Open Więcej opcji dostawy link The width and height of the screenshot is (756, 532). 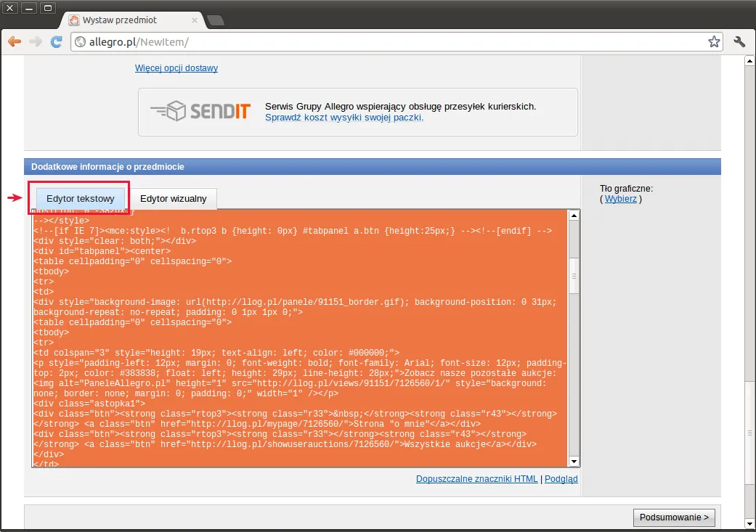(x=176, y=67)
